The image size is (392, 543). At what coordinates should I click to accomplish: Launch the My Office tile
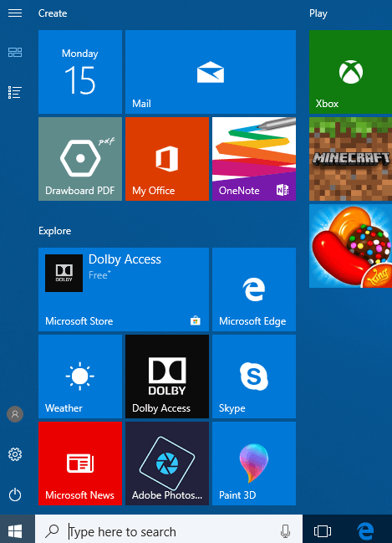click(x=167, y=159)
